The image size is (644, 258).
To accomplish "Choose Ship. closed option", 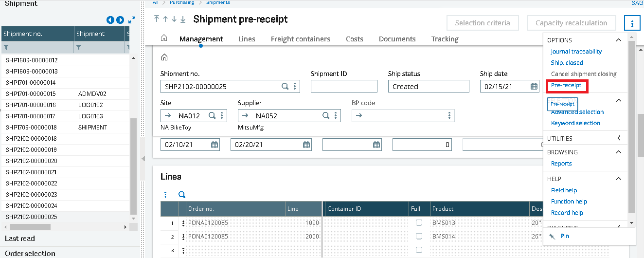I will [x=567, y=62].
